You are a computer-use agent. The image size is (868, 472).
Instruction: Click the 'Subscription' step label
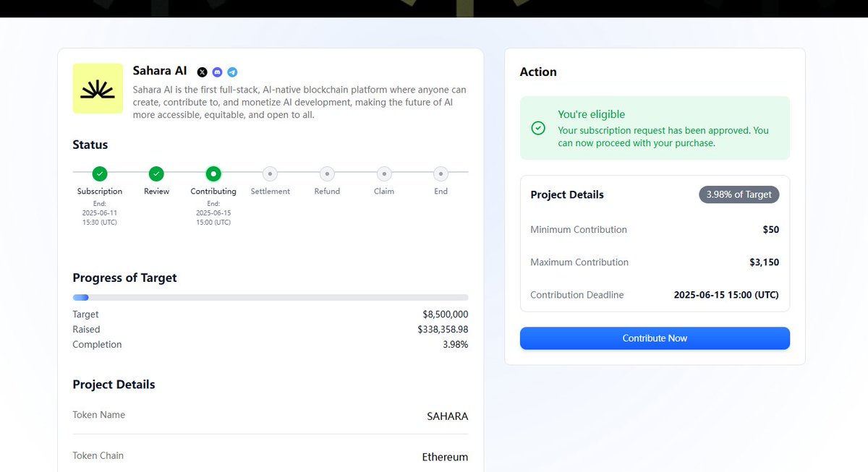point(100,192)
